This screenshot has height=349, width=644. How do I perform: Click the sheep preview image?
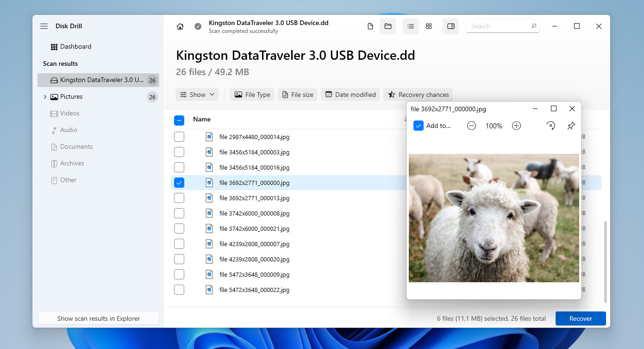pos(494,218)
